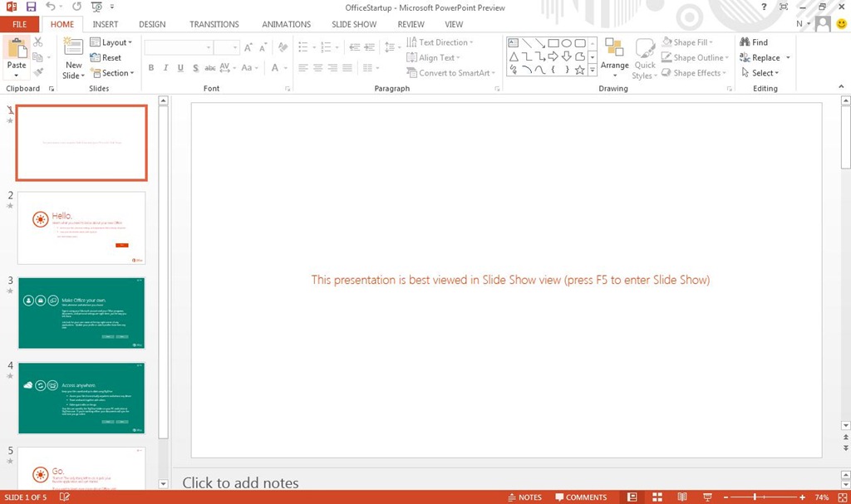This screenshot has height=504, width=851.
Task: Open the Section dropdown
Action: (x=112, y=73)
